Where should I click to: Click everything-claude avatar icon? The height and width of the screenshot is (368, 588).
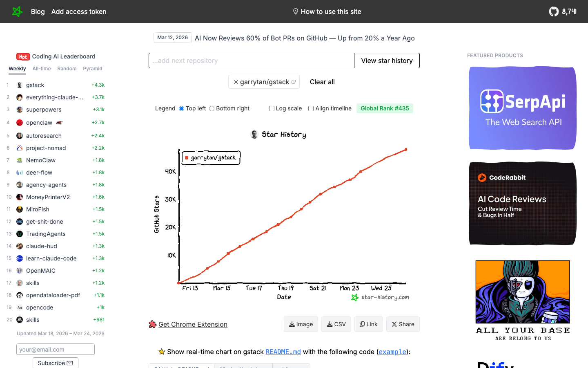[x=19, y=97]
